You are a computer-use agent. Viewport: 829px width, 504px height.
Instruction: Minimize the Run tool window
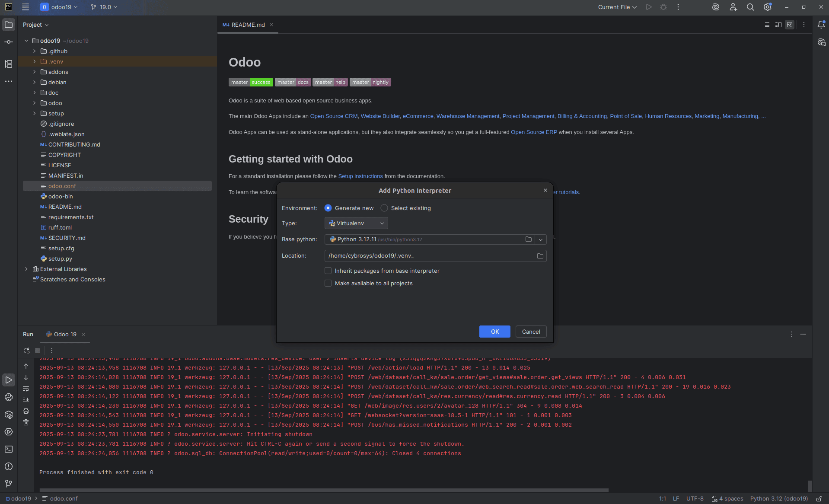point(803,334)
